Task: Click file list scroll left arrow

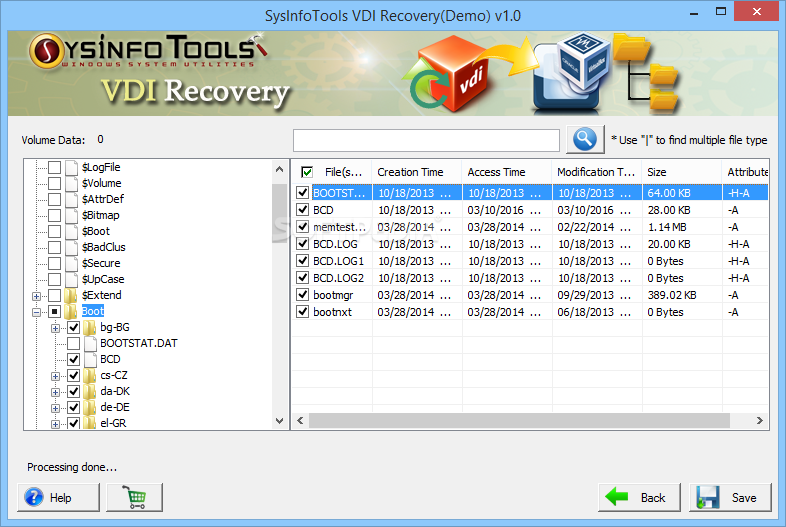Action: (300, 421)
